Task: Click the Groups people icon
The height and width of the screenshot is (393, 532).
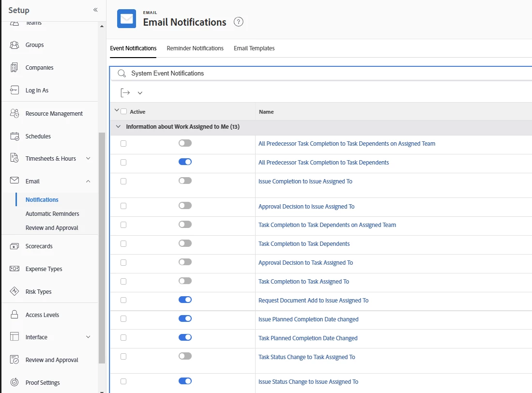Action: pos(14,45)
